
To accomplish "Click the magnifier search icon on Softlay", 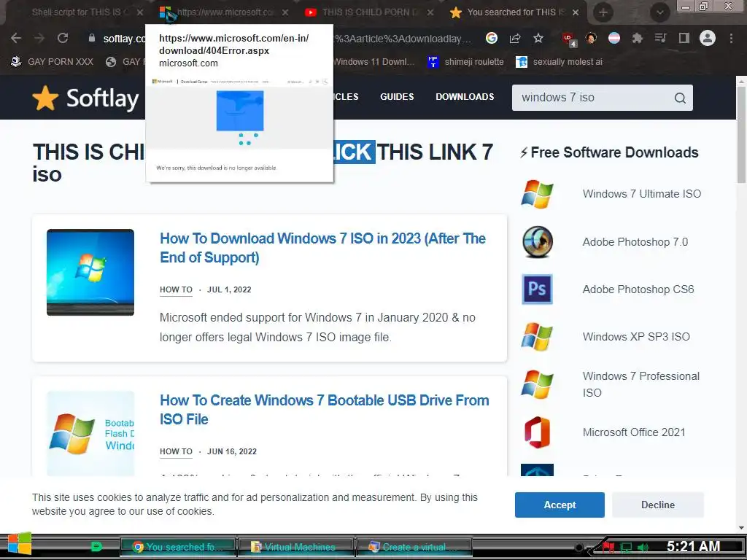I will click(x=681, y=98).
